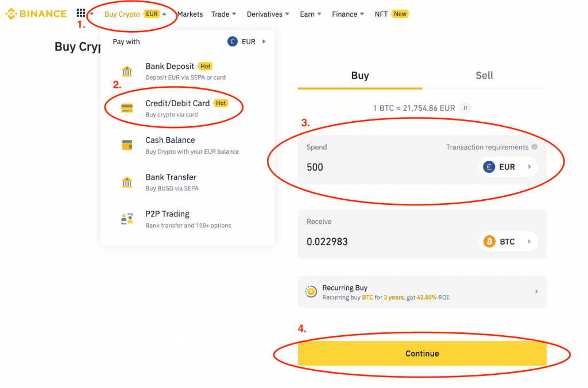Click the Bank Deposit building icon
Image resolution: width=588 pixels, height=388 pixels.
coord(127,71)
